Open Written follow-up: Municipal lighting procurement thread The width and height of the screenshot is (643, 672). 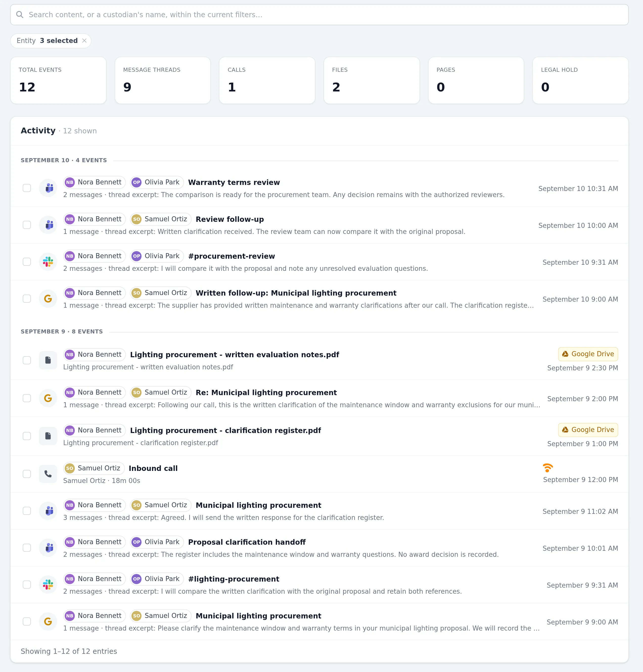coord(296,293)
